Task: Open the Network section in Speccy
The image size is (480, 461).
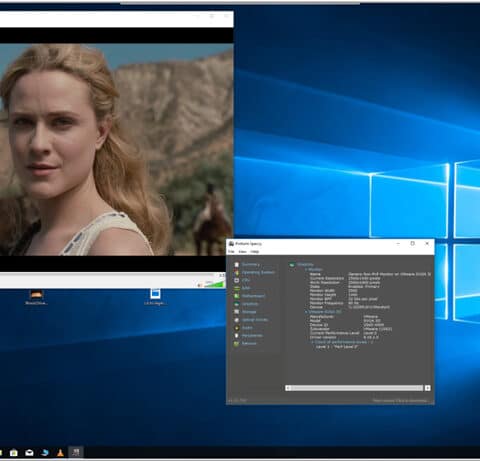Action: click(246, 344)
